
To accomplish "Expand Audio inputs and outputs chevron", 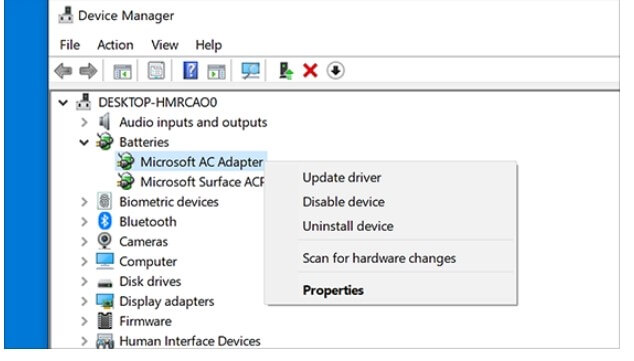I will [x=84, y=122].
